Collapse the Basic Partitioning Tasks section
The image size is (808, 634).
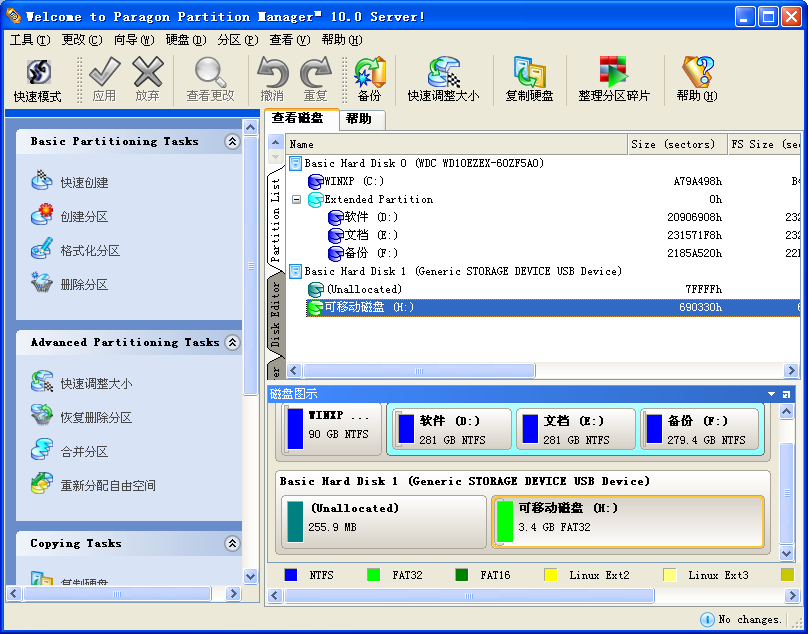coord(232,142)
